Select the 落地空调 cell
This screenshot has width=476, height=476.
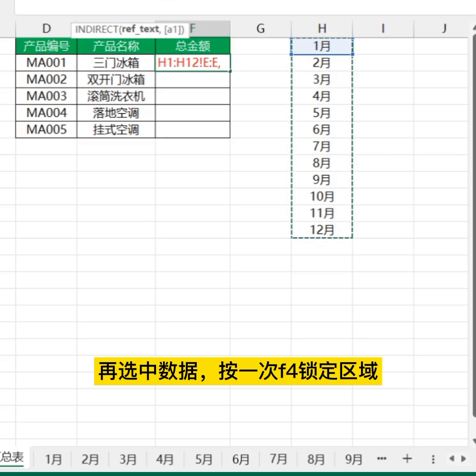(x=116, y=113)
